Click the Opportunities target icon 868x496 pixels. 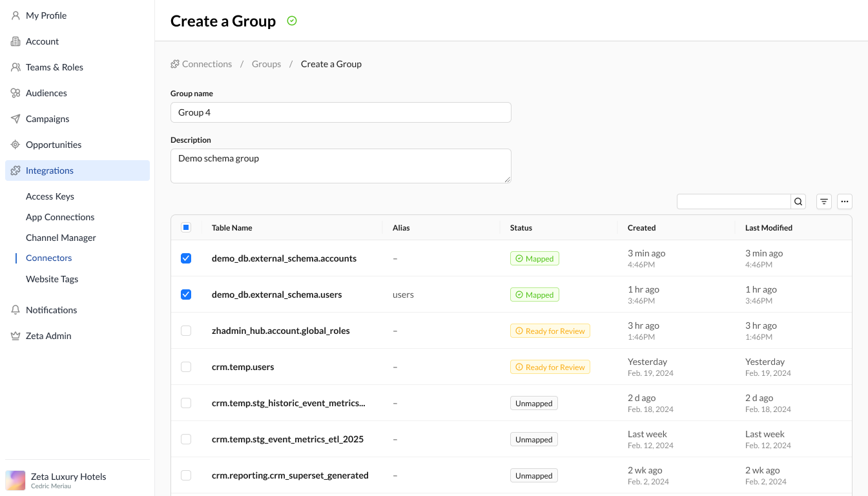tap(15, 145)
